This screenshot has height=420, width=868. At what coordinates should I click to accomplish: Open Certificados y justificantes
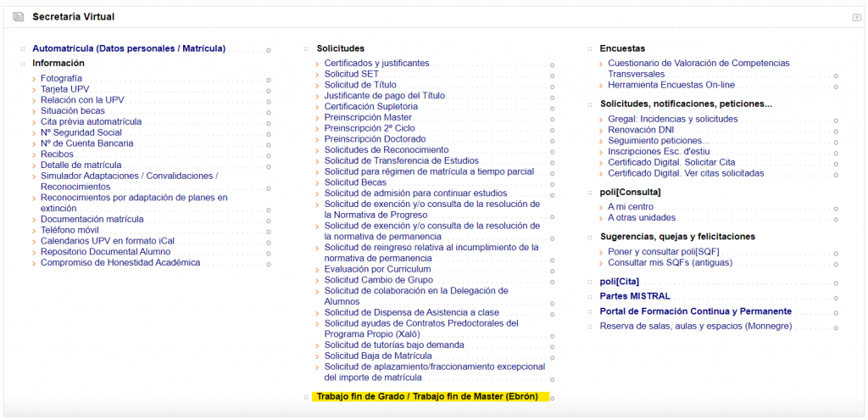376,63
